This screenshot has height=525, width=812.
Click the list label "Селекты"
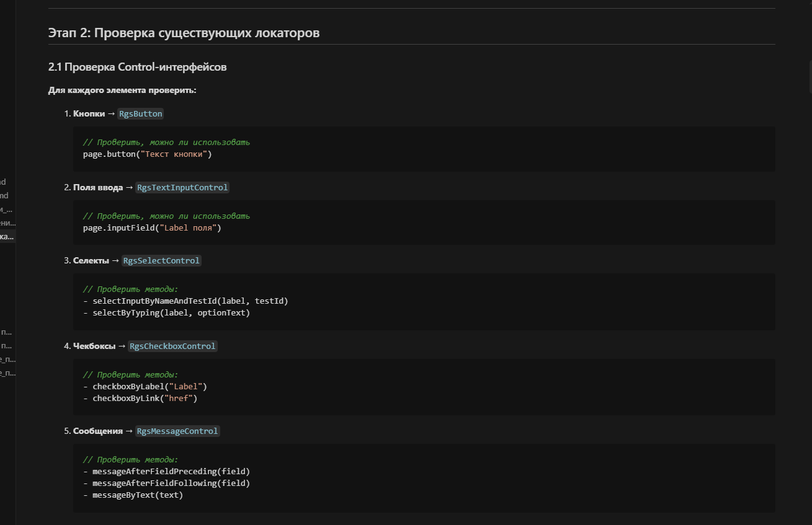91,261
